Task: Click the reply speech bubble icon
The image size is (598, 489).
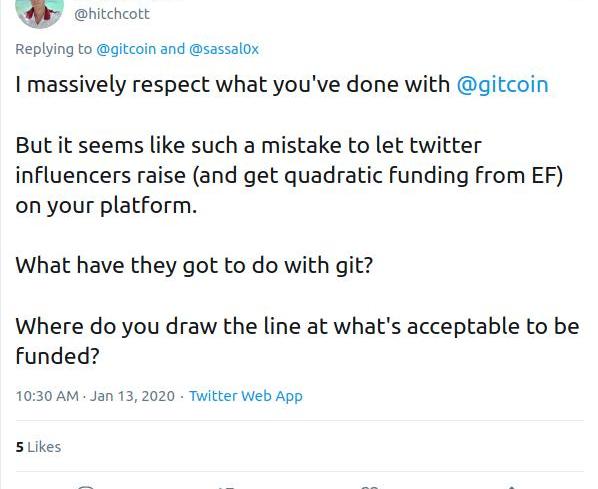Action: pyautogui.click(x=85, y=487)
